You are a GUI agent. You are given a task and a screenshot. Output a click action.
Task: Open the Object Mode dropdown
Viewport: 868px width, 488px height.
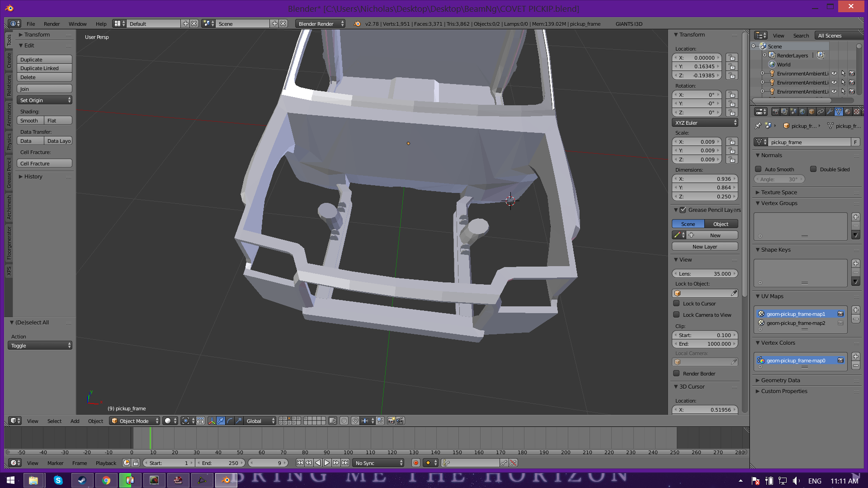pyautogui.click(x=135, y=421)
